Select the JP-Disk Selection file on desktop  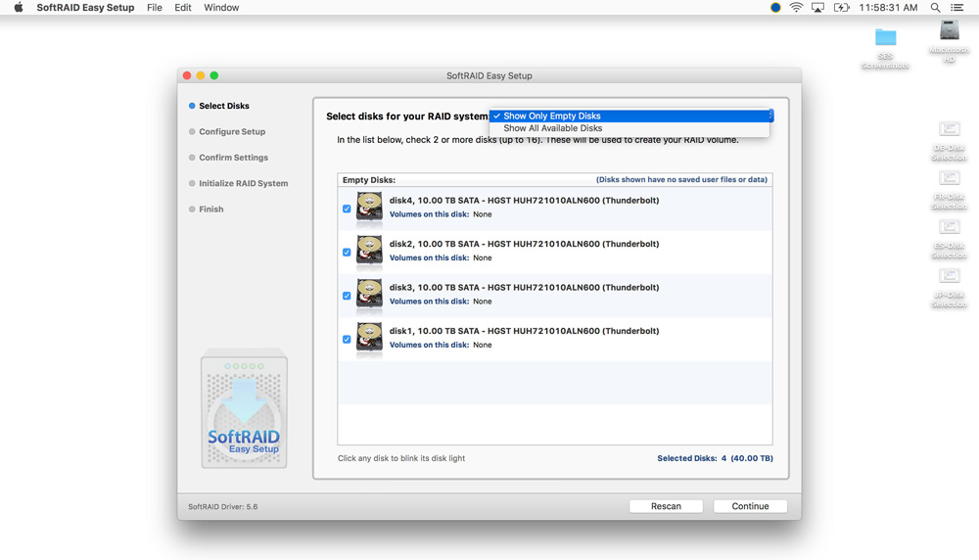949,288
